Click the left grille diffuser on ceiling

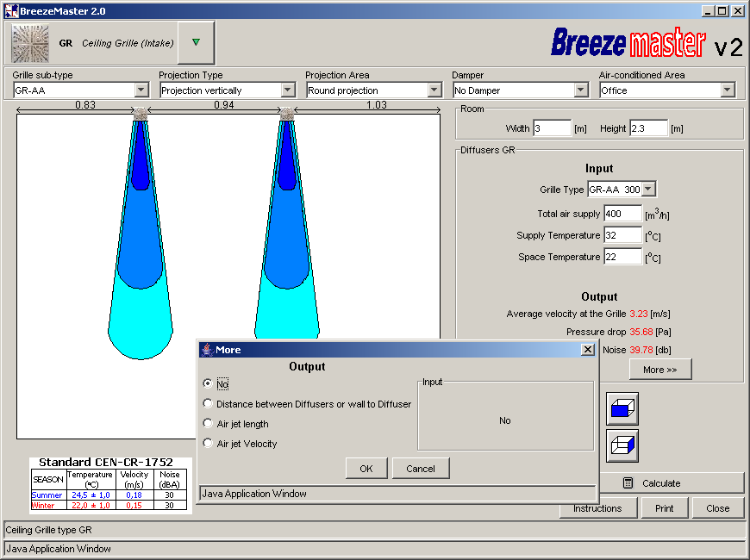point(141,114)
